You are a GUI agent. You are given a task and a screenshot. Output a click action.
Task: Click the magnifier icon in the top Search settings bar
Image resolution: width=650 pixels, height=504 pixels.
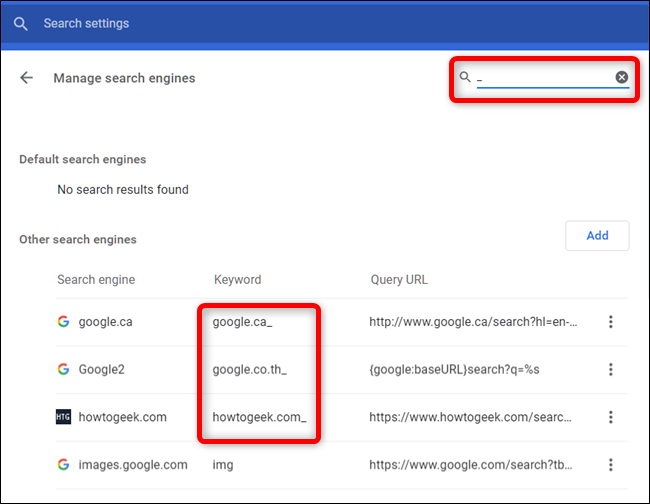click(20, 24)
